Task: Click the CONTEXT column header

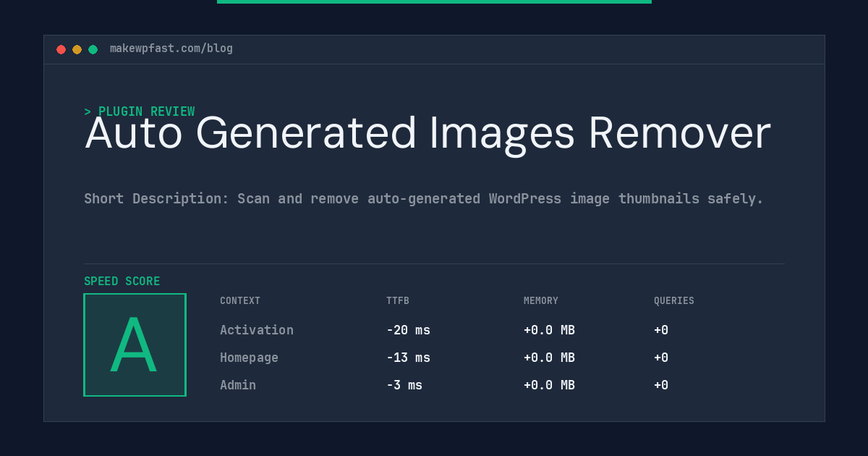Action: (x=240, y=301)
